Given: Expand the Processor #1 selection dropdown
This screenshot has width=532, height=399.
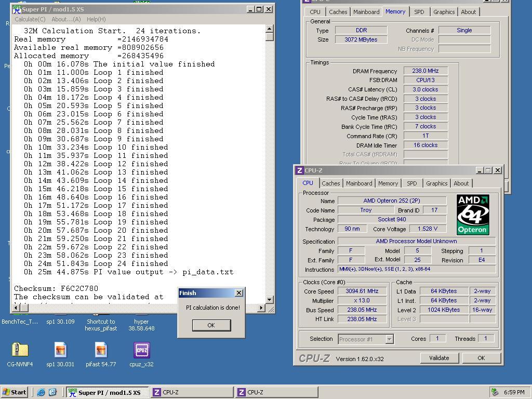Looking at the screenshot, I should click(x=390, y=339).
